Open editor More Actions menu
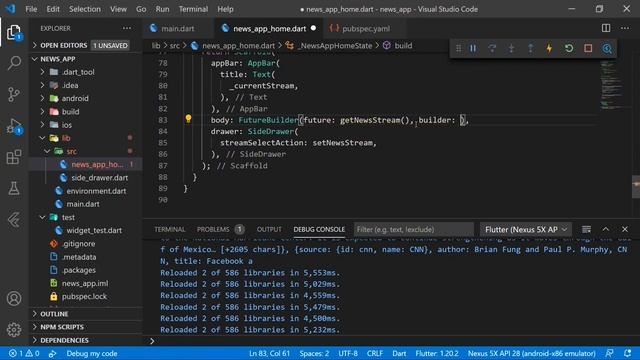This screenshot has height=360, width=640. tap(625, 28)
